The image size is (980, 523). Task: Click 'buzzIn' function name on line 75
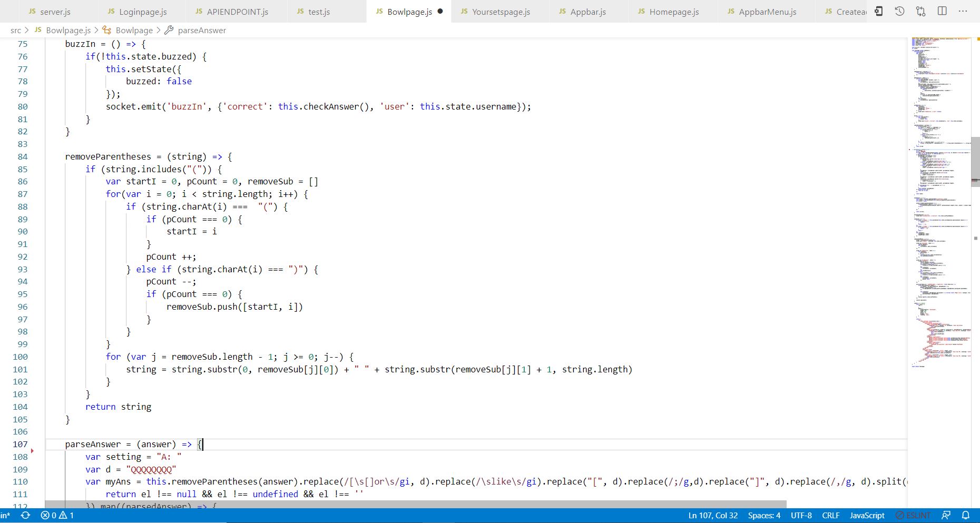pyautogui.click(x=80, y=44)
